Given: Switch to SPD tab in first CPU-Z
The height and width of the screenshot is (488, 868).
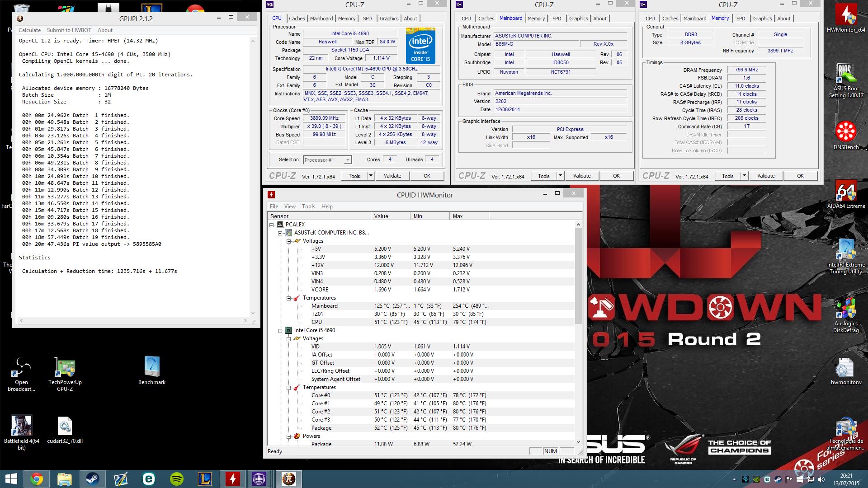Looking at the screenshot, I should pyautogui.click(x=368, y=19).
